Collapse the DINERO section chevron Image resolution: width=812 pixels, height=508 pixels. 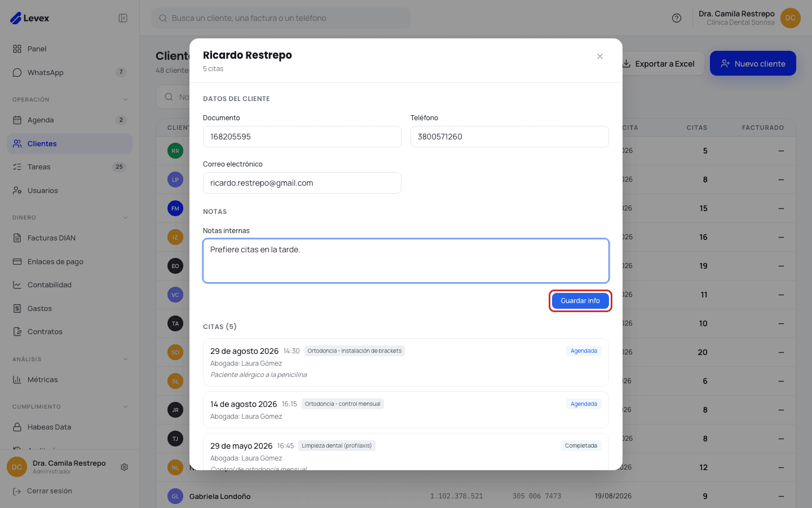tap(125, 217)
